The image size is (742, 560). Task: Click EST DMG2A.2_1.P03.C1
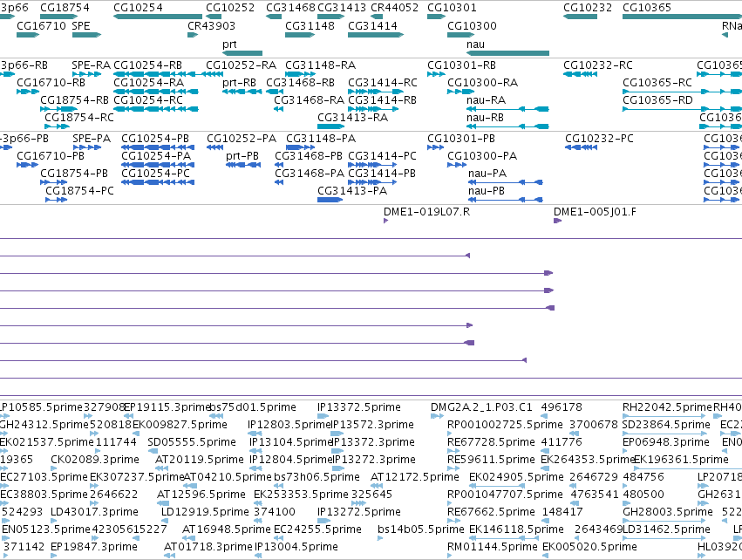coord(481,407)
